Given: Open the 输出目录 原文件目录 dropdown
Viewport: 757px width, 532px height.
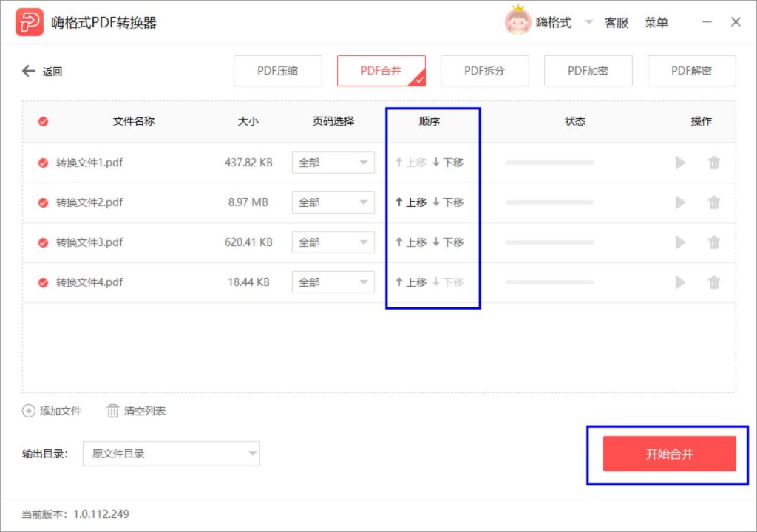Looking at the screenshot, I should (x=172, y=454).
